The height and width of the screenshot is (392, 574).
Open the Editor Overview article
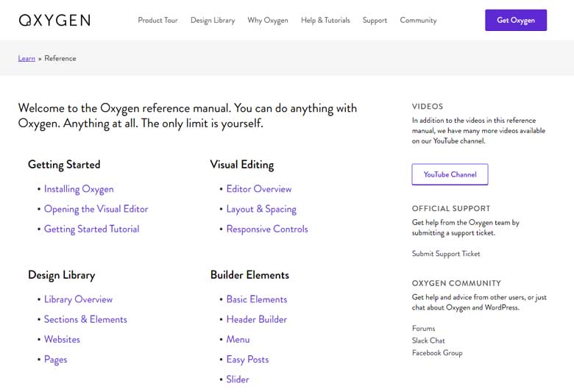(x=259, y=189)
